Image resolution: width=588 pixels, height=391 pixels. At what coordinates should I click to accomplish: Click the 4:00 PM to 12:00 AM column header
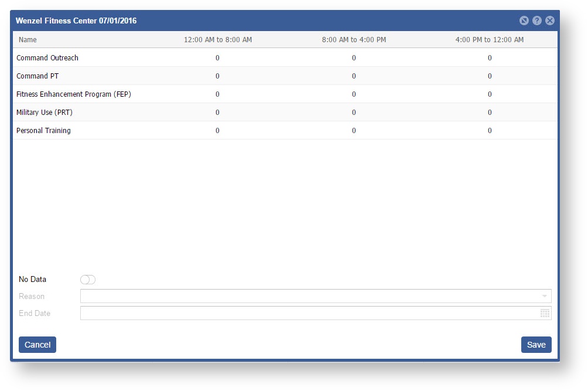click(x=490, y=40)
